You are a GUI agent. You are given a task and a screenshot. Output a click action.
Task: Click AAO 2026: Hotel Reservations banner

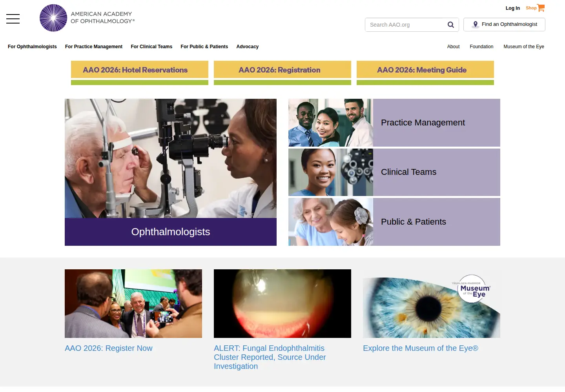point(140,73)
